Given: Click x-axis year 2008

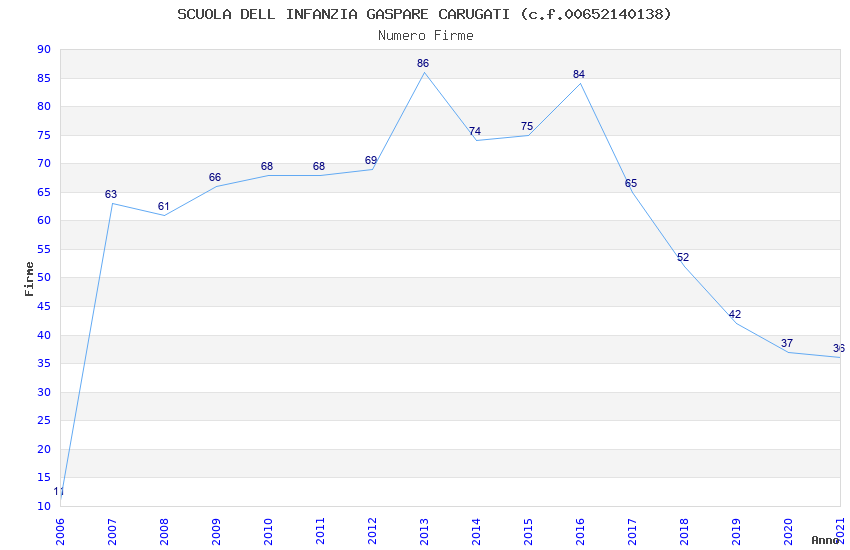Looking at the screenshot, I should (x=164, y=532).
